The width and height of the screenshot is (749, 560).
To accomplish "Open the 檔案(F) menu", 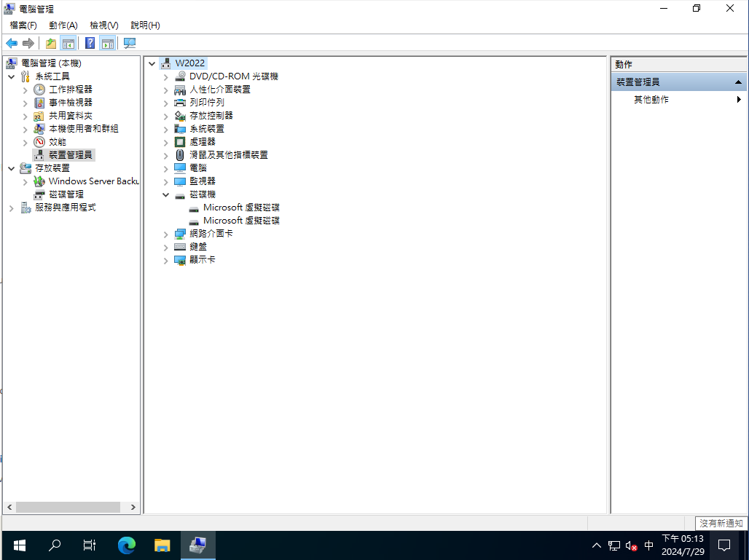I will [23, 25].
